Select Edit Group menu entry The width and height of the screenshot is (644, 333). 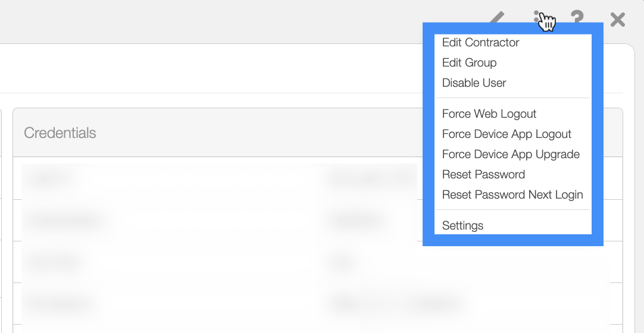click(469, 63)
